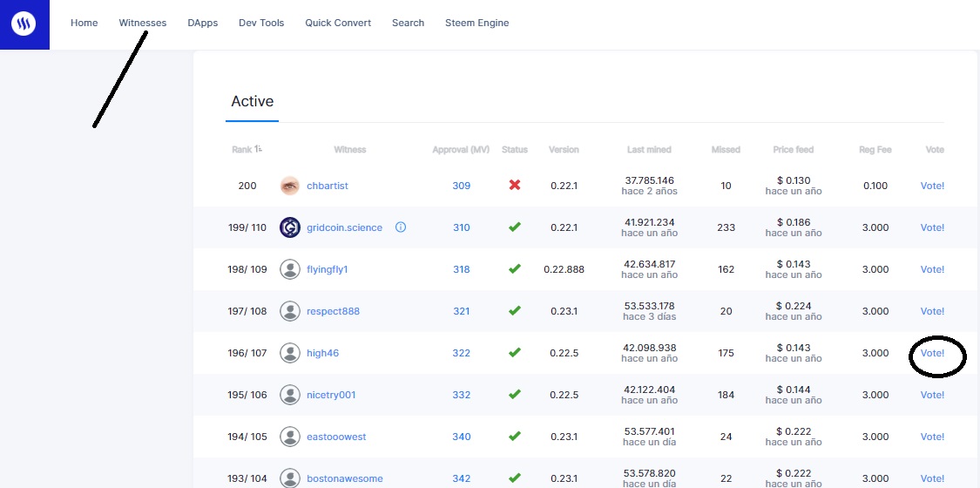Image resolution: width=980 pixels, height=488 pixels.
Task: Click missed count 233 for gridcoin.science
Action: tap(726, 227)
